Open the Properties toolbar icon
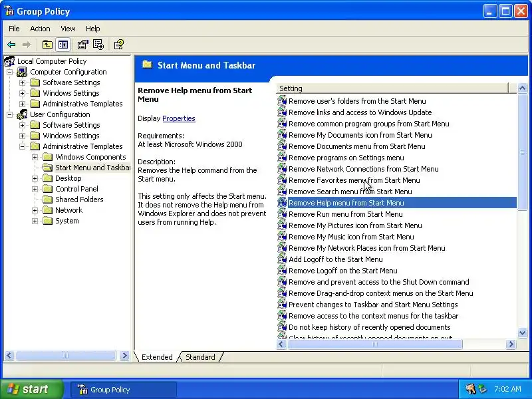The image size is (532, 399). [82, 45]
